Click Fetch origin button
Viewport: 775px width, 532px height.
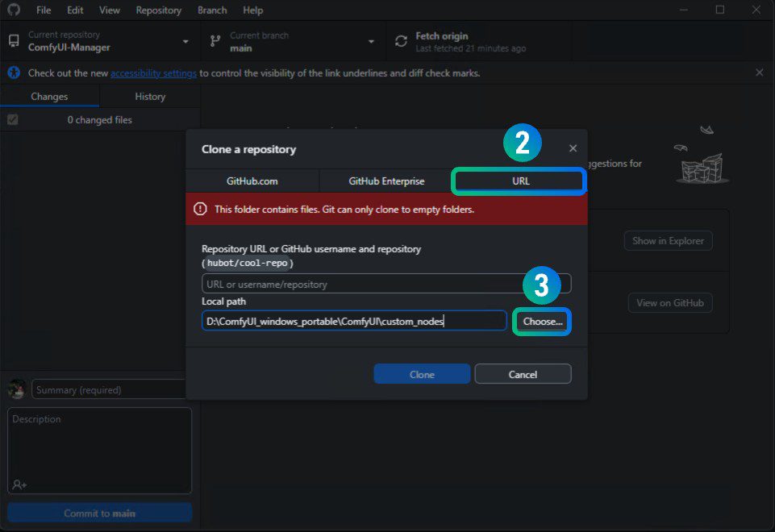click(478, 41)
